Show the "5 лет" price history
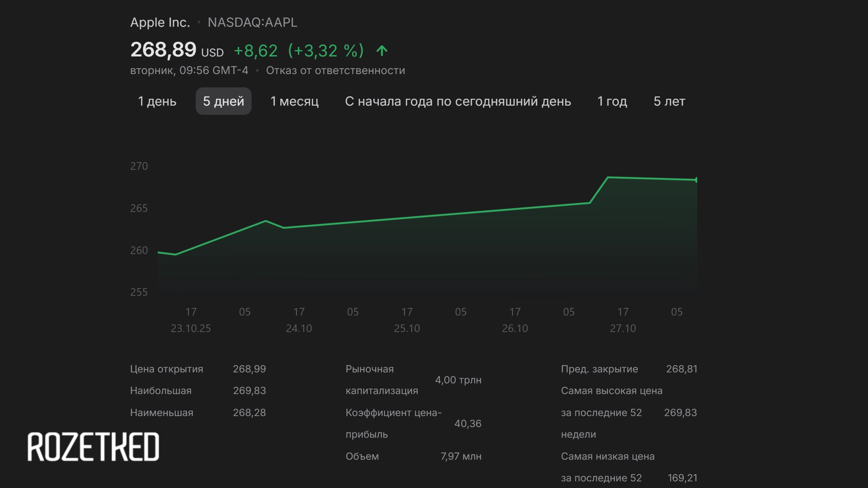The height and width of the screenshot is (488, 868). (x=669, y=101)
